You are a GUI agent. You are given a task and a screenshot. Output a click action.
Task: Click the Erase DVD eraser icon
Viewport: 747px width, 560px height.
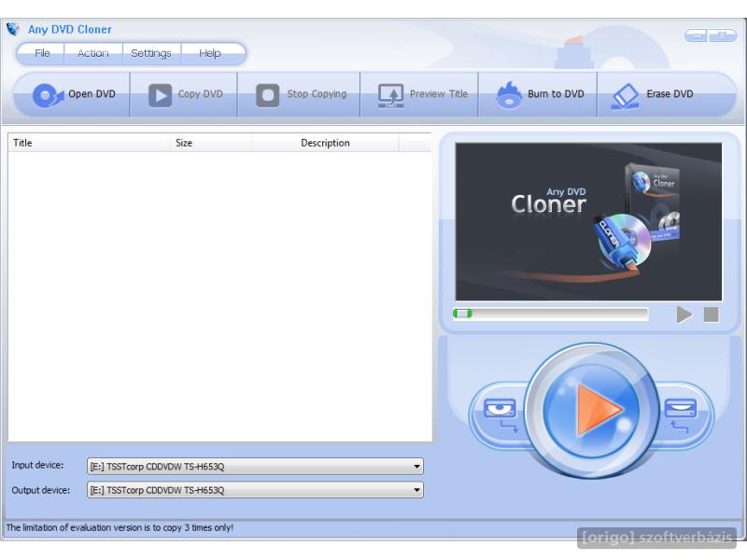click(625, 96)
